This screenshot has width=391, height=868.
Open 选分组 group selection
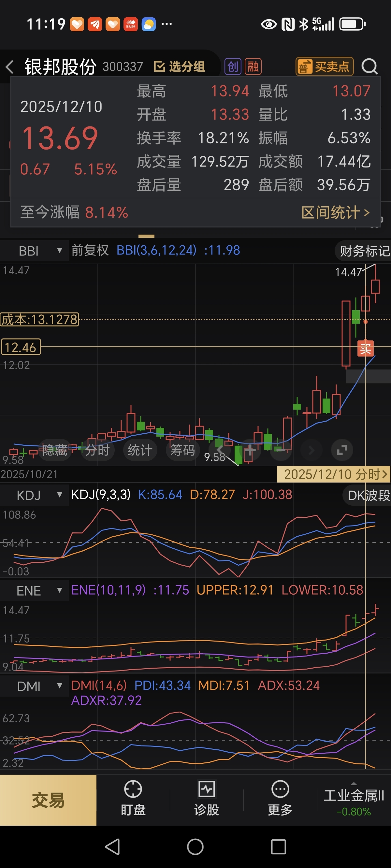[x=179, y=67]
